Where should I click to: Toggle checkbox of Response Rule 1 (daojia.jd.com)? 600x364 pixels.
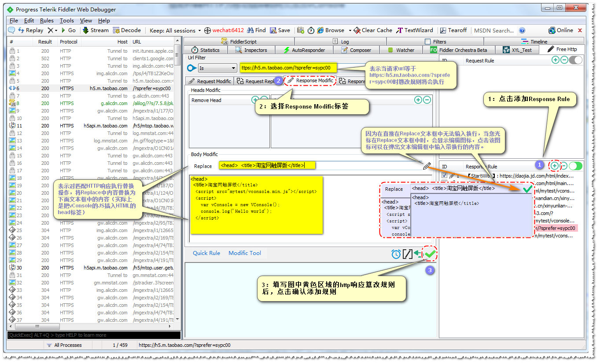pos(445,176)
